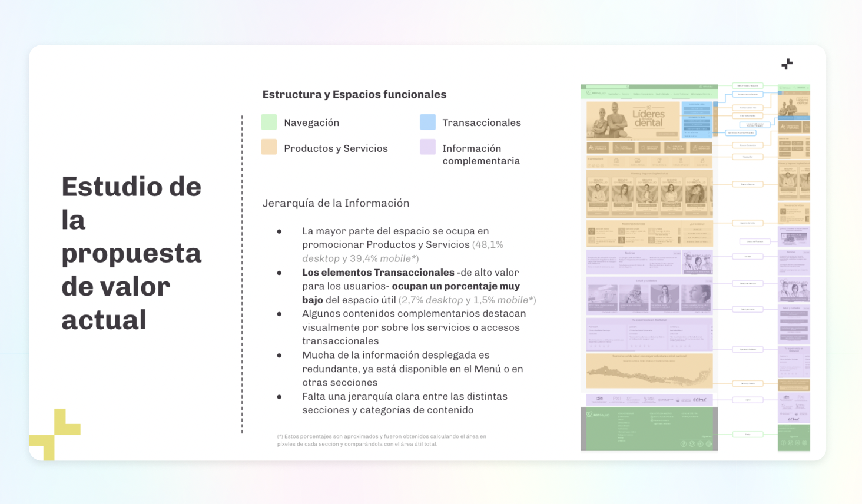The height and width of the screenshot is (504, 862).
Task: Click the search bar in the desktop mockup
Action: [x=606, y=87]
